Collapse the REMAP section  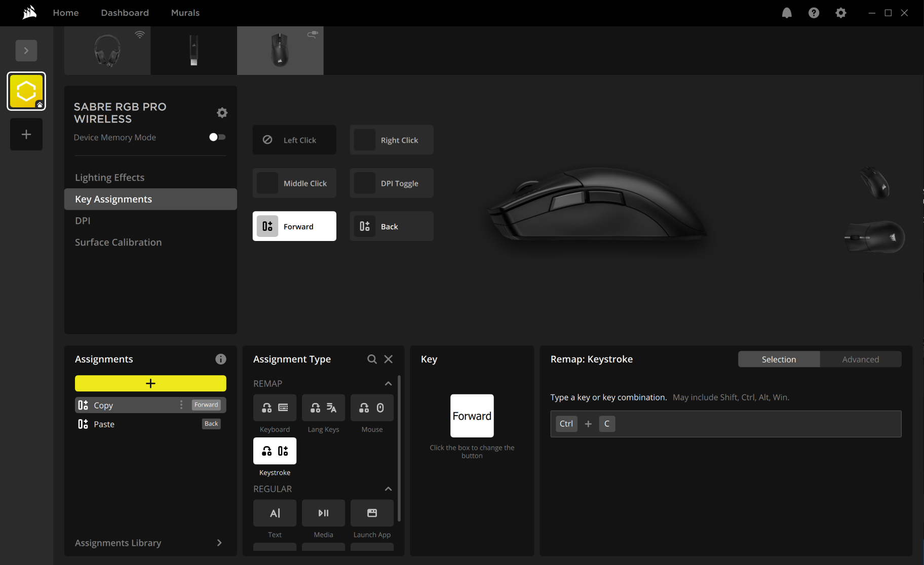(388, 384)
